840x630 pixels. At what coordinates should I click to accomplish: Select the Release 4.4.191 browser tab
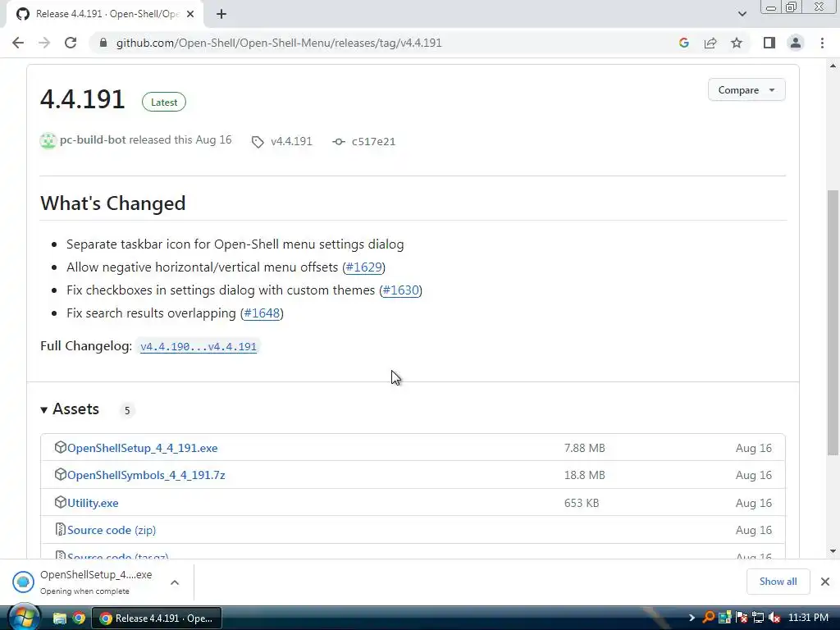pos(105,14)
